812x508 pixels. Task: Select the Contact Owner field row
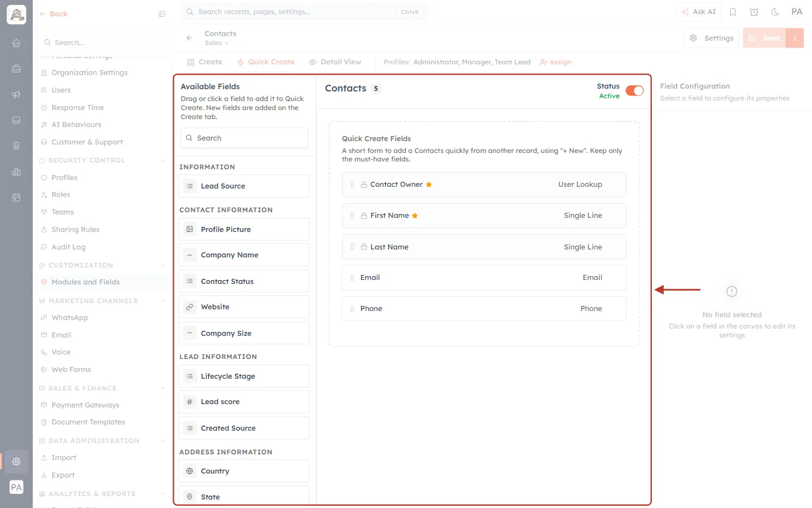click(484, 185)
